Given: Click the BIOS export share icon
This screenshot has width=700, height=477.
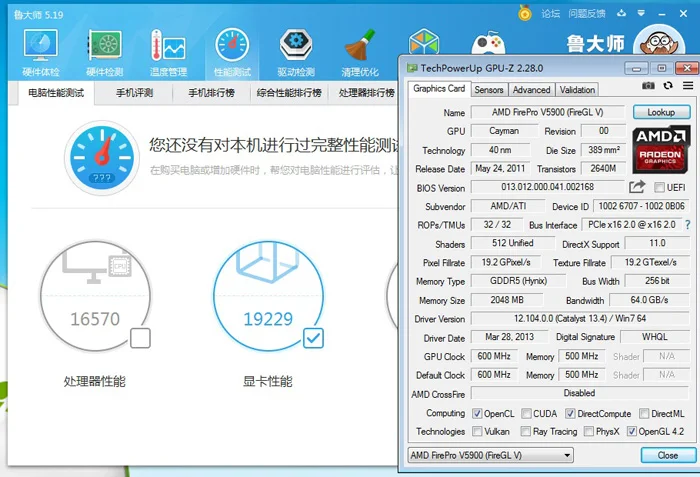Looking at the screenshot, I should pyautogui.click(x=637, y=187).
